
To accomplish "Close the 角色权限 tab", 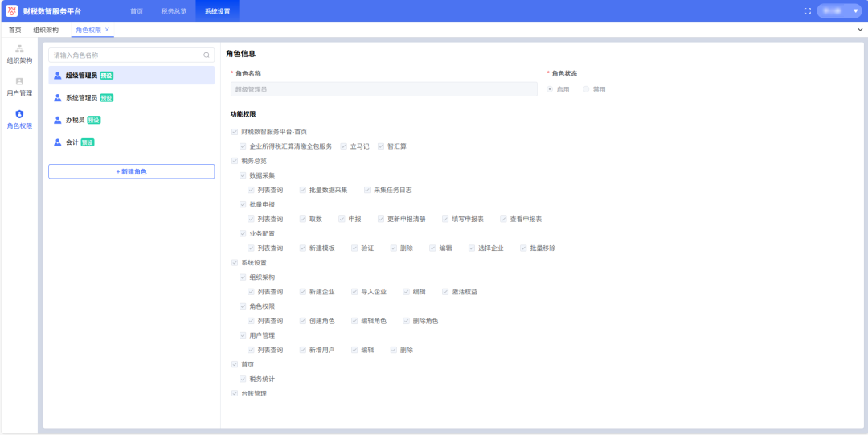I will tap(108, 30).
